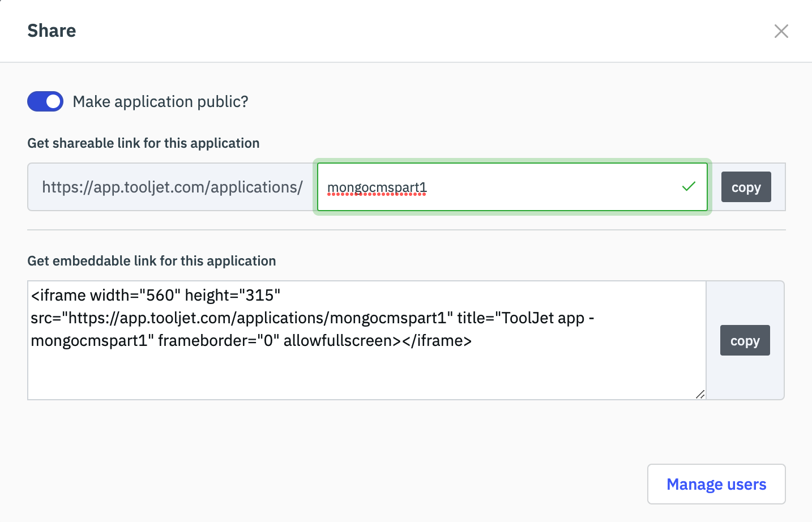The width and height of the screenshot is (812, 522).
Task: Grab the embed textarea resize handle
Action: (700, 395)
